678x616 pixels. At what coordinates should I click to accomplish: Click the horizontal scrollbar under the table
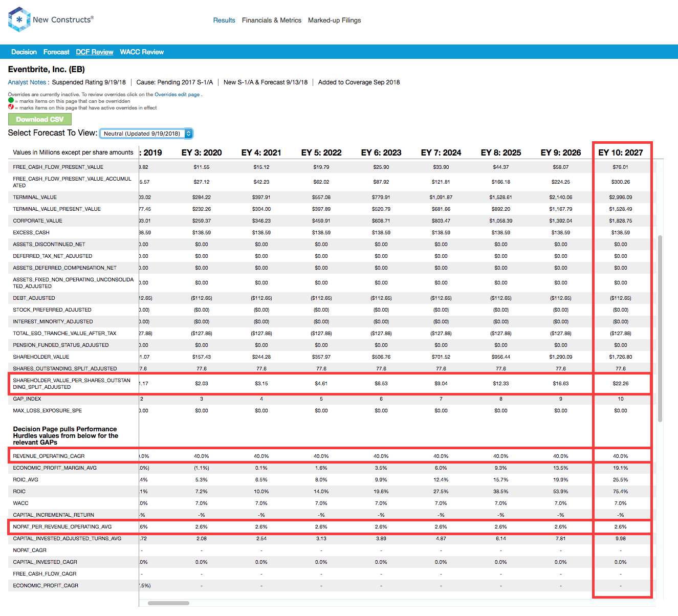[x=168, y=603]
